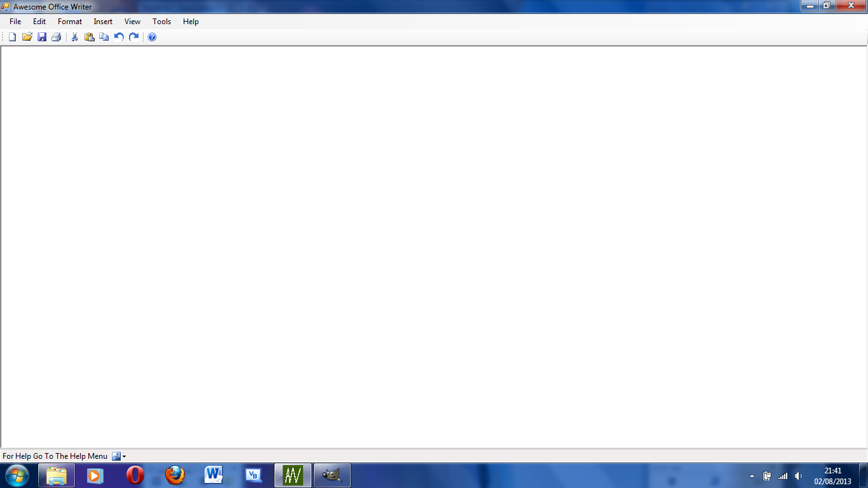Open help with the question mark toolbar icon

click(151, 36)
